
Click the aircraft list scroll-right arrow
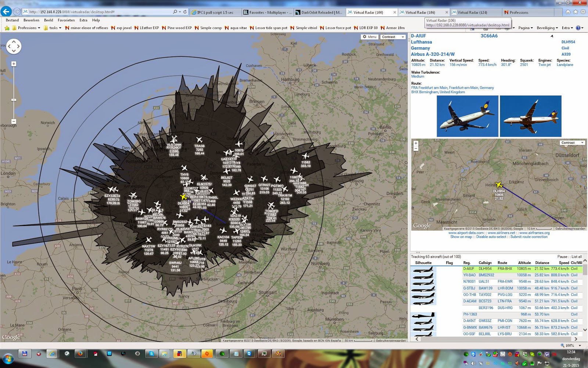click(x=576, y=339)
